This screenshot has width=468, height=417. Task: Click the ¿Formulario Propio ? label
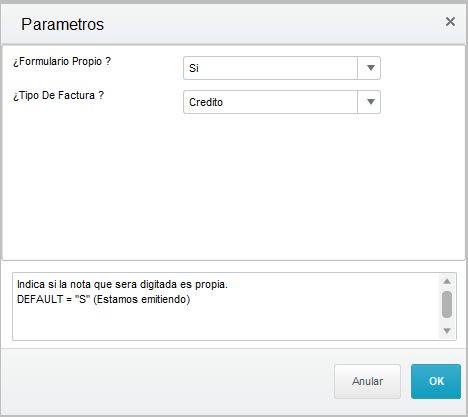click(62, 61)
